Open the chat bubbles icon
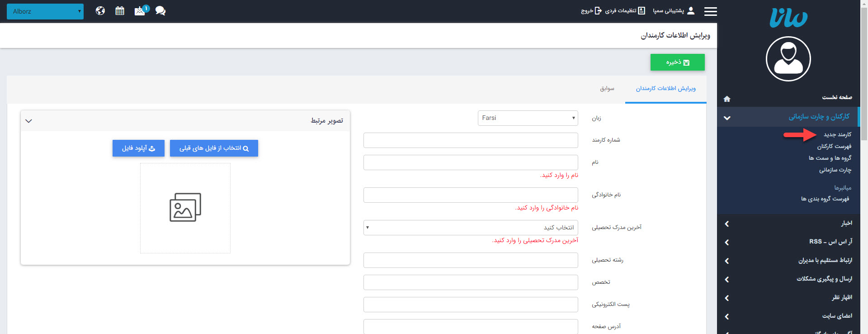The width and height of the screenshot is (868, 334). coord(160,11)
